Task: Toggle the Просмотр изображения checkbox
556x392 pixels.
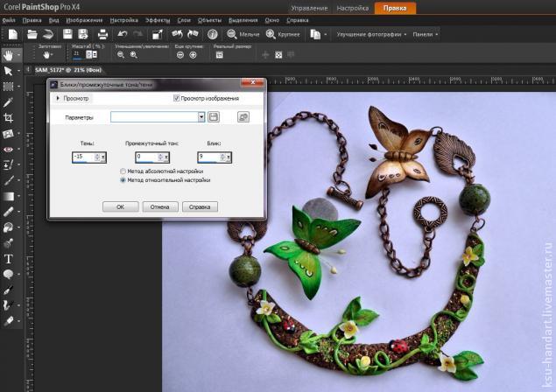Action: coord(176,98)
